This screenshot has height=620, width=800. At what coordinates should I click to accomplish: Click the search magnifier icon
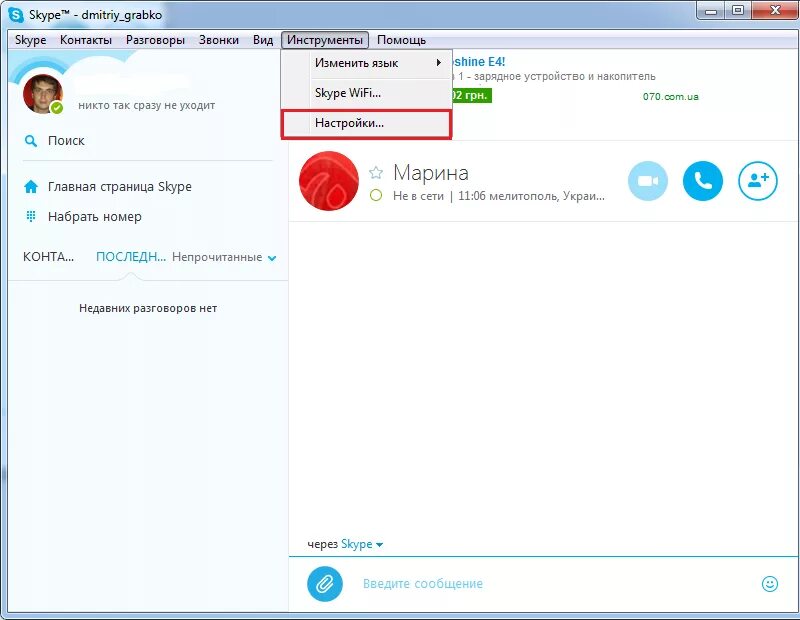(x=31, y=141)
